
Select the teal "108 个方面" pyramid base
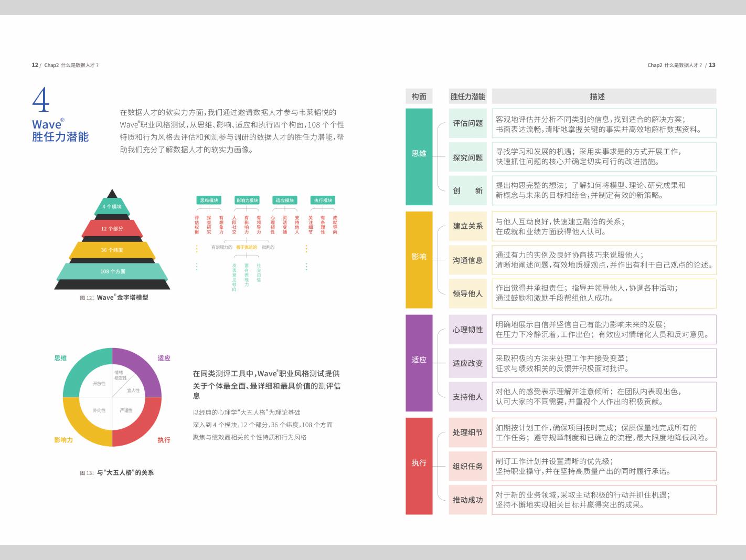click(112, 271)
